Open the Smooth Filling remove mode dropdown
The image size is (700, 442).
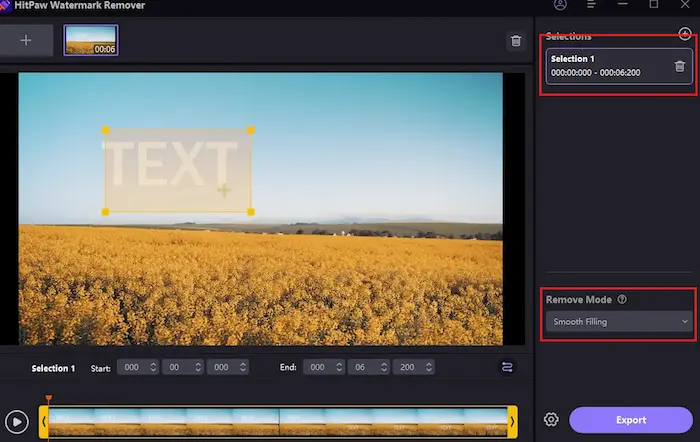pyautogui.click(x=617, y=322)
